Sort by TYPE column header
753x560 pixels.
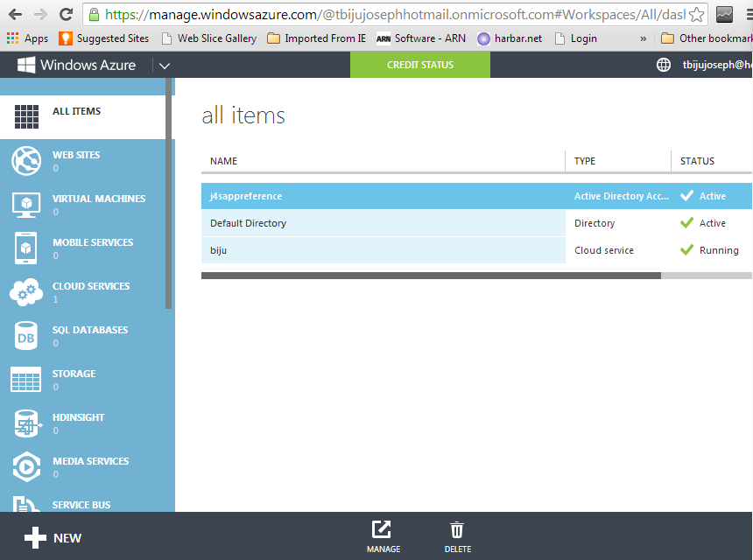pos(584,161)
